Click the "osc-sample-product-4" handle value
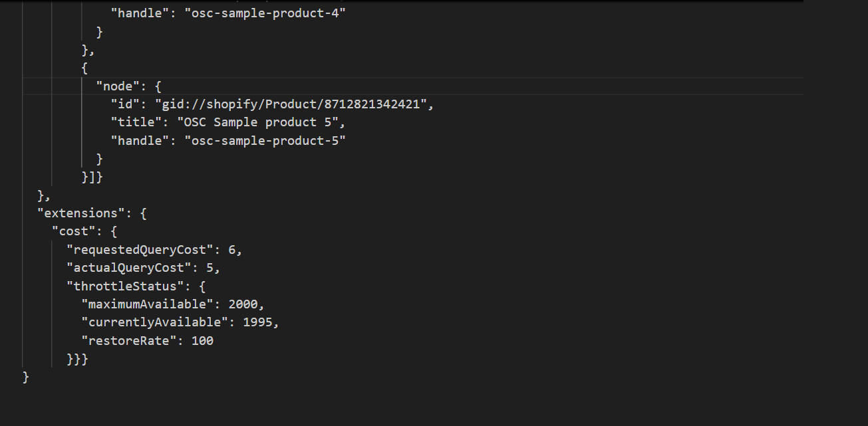This screenshot has width=868, height=426. coord(265,13)
